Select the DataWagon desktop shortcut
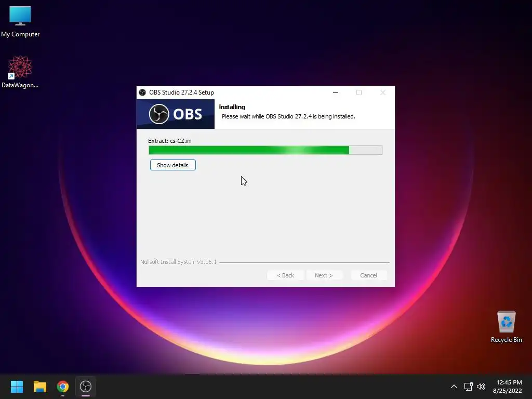 20,72
